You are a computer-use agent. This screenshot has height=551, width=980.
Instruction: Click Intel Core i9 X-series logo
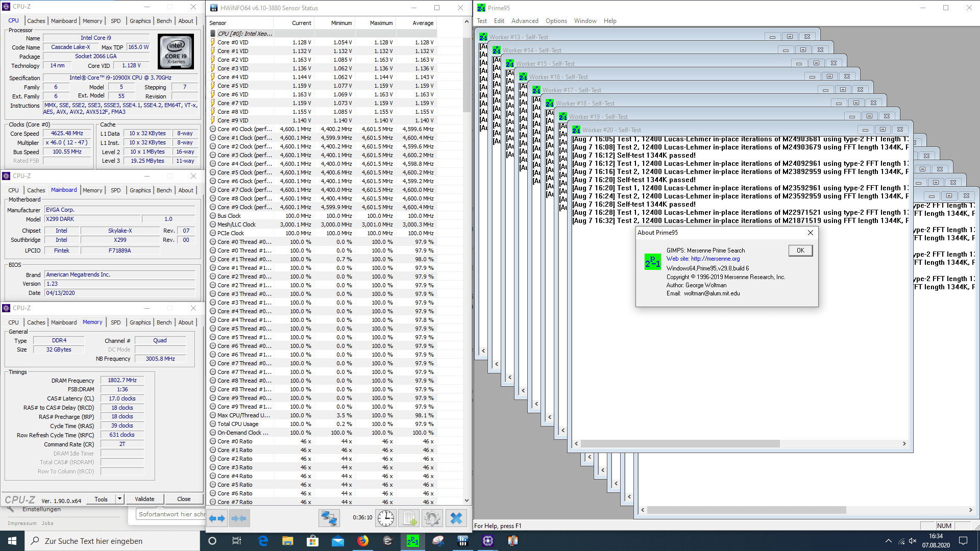pos(176,52)
